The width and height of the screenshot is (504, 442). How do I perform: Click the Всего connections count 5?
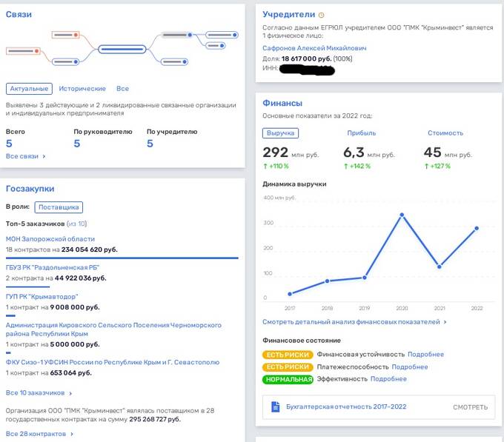9,144
